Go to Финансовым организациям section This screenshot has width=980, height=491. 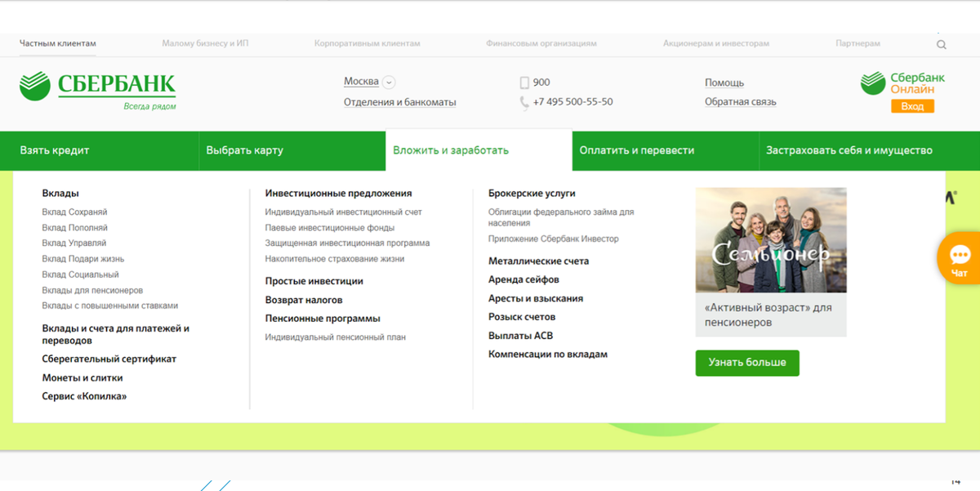(x=541, y=43)
